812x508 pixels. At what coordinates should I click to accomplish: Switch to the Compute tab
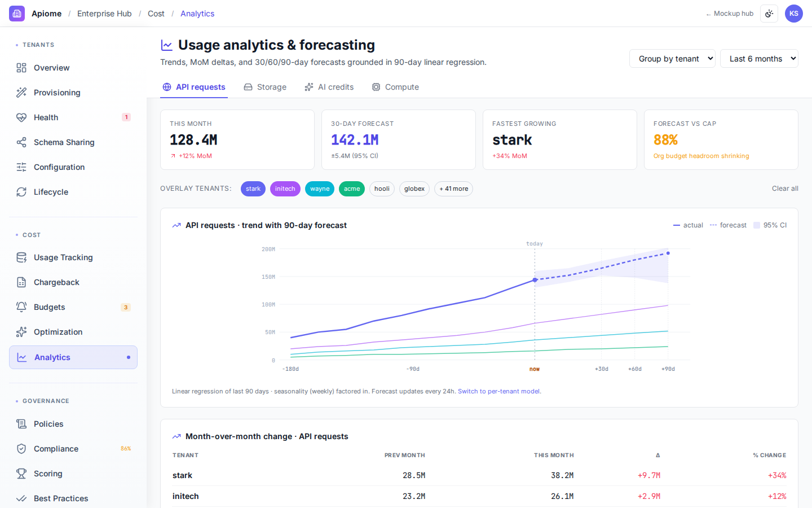pos(395,87)
